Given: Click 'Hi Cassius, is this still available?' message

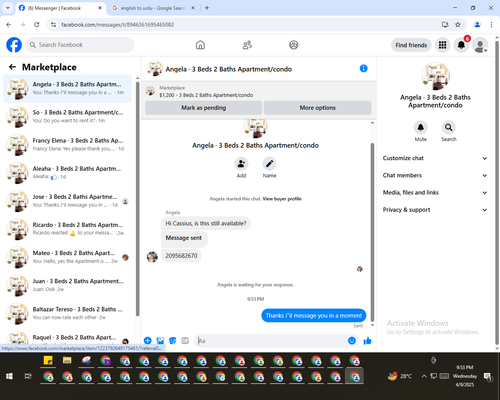Looking at the screenshot, I should [x=206, y=223].
